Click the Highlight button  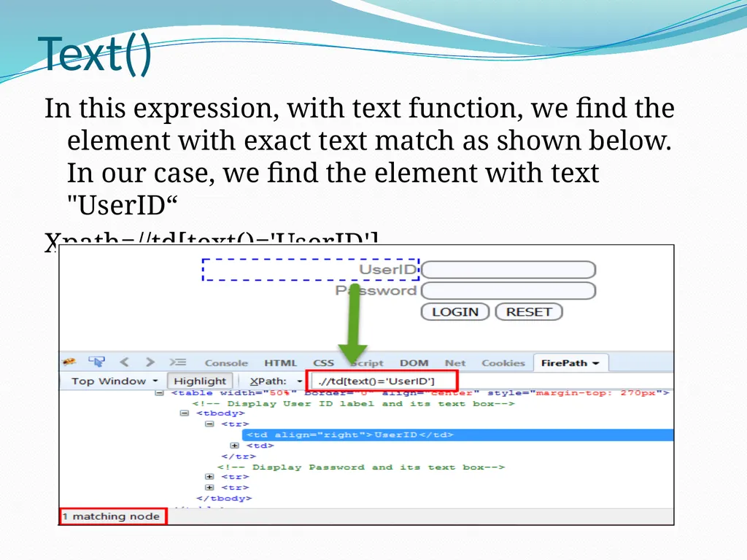(200, 381)
